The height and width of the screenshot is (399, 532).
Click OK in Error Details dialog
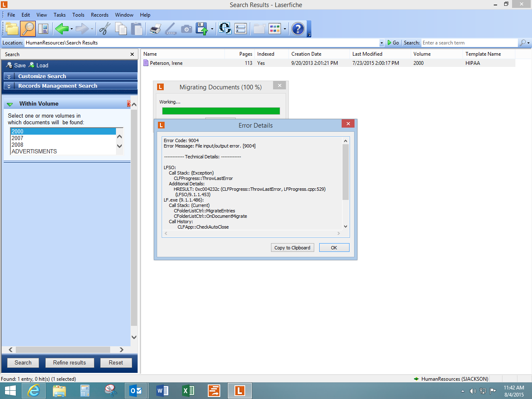click(334, 248)
